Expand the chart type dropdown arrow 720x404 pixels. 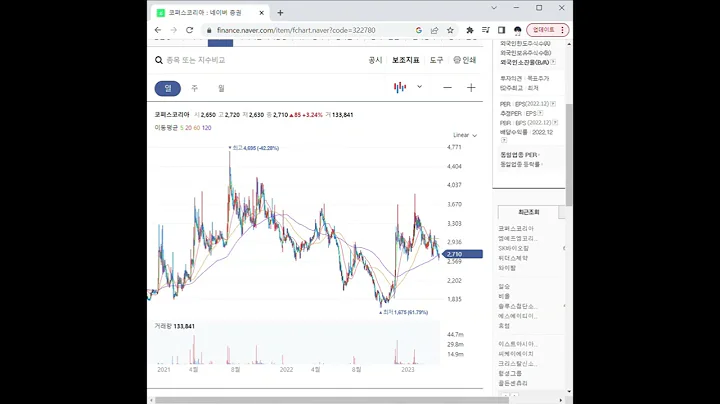pyautogui.click(x=419, y=87)
